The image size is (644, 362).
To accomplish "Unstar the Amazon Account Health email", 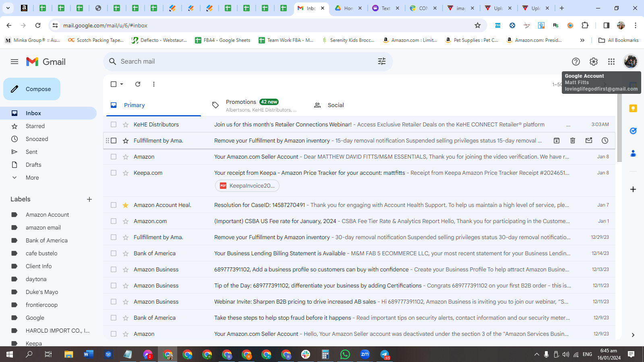I will tap(126, 205).
